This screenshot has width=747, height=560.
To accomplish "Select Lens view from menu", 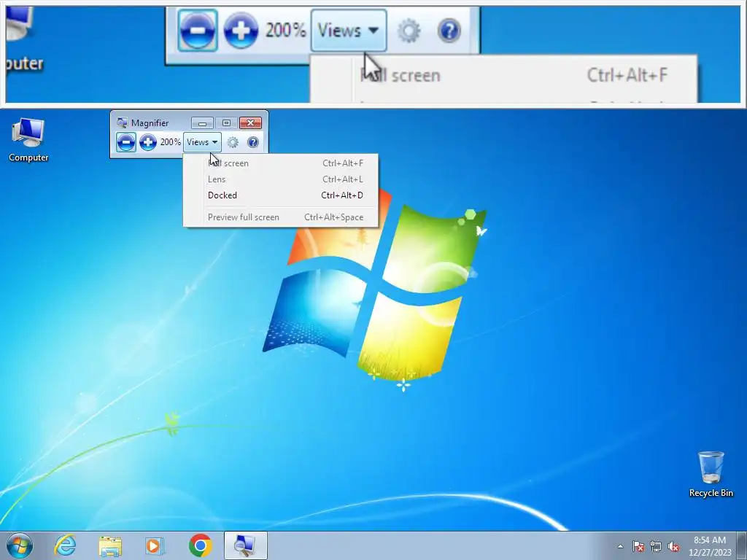I will tap(281, 179).
